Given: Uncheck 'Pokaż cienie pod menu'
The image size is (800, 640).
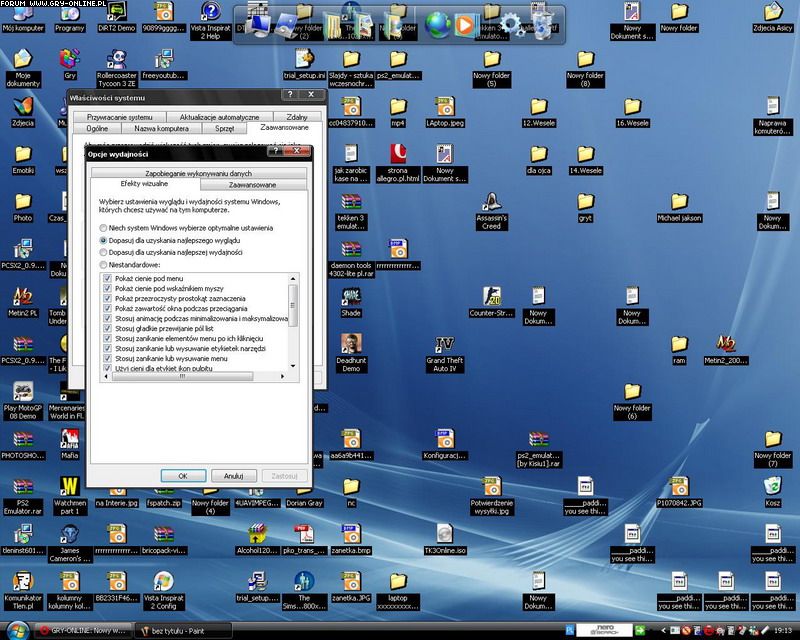Looking at the screenshot, I should pos(107,278).
